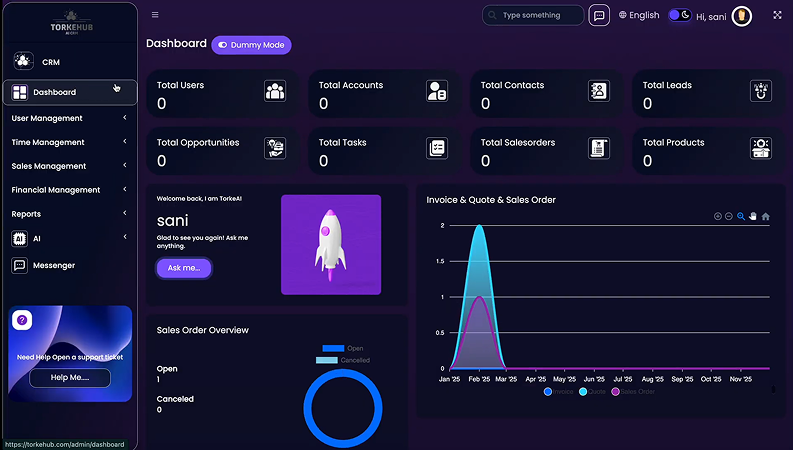793x450 pixels.
Task: Reset chart zoom with home icon
Action: point(766,216)
